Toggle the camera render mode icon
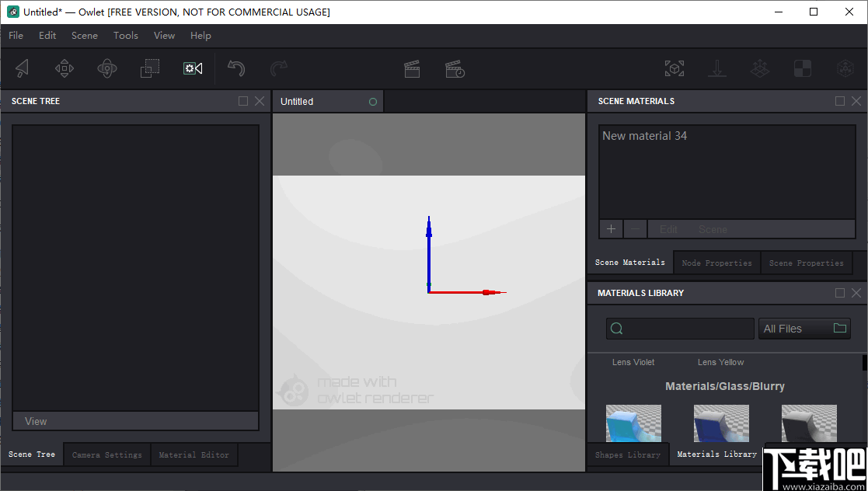 [x=193, y=68]
